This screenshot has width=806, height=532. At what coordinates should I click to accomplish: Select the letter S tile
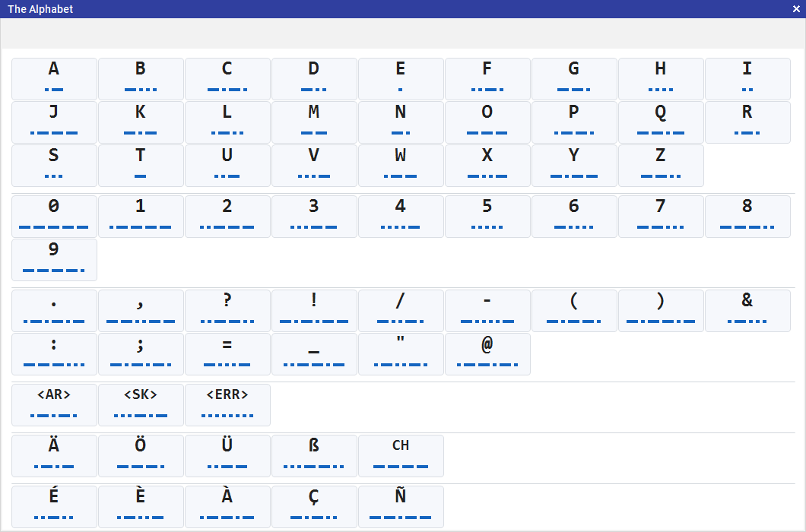click(54, 166)
